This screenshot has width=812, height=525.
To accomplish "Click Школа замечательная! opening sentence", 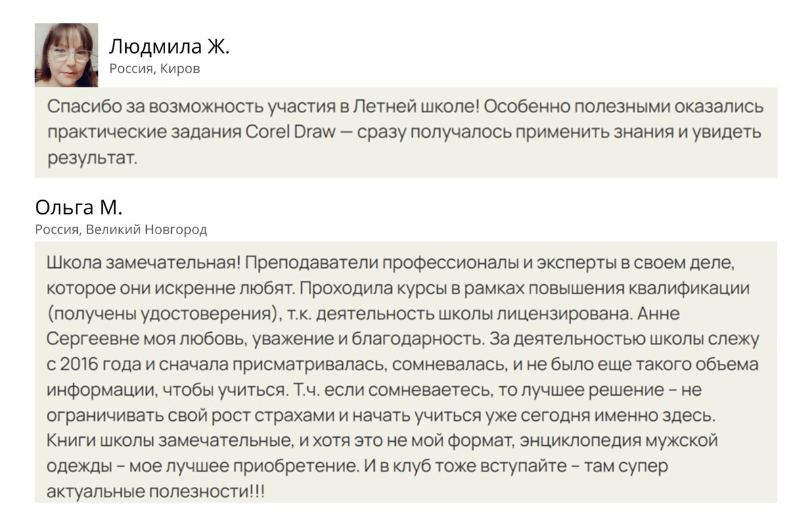I will click(x=142, y=261).
